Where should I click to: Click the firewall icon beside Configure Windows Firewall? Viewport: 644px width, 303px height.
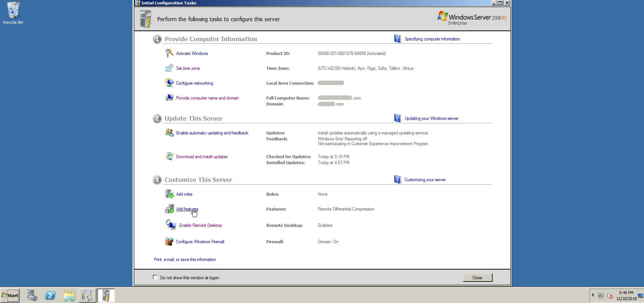pyautogui.click(x=169, y=241)
